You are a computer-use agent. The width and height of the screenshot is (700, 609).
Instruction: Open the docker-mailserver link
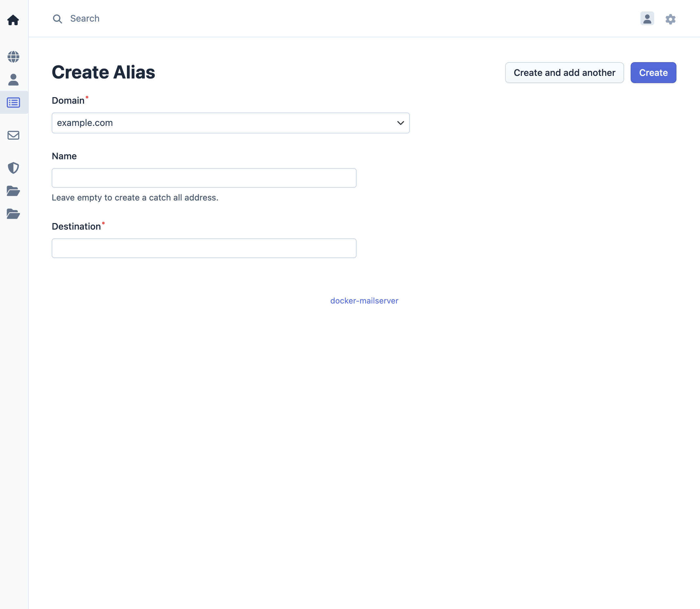coord(364,301)
